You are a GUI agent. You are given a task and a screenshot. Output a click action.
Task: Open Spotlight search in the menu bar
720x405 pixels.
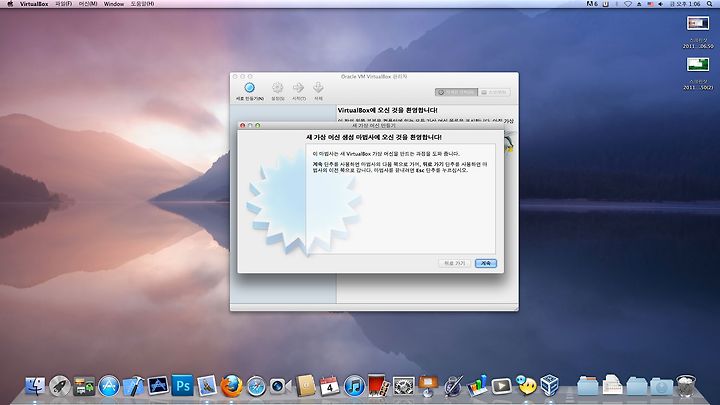pyautogui.click(x=709, y=4)
